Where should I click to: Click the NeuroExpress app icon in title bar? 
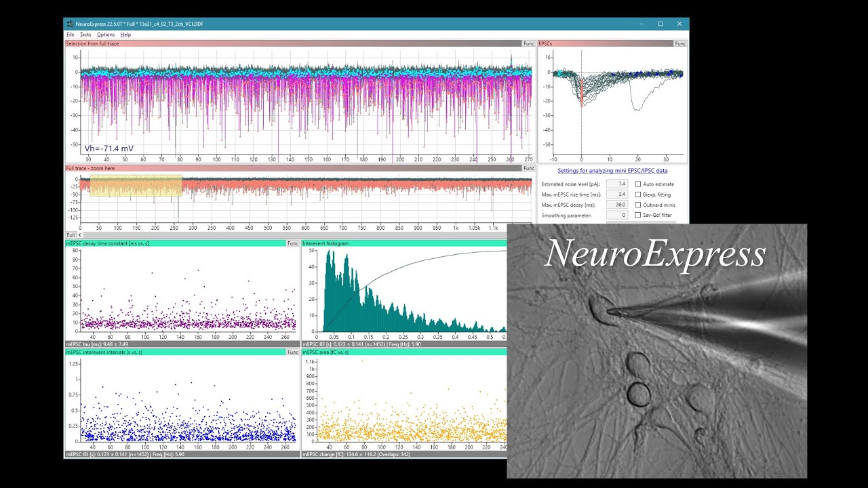click(70, 24)
